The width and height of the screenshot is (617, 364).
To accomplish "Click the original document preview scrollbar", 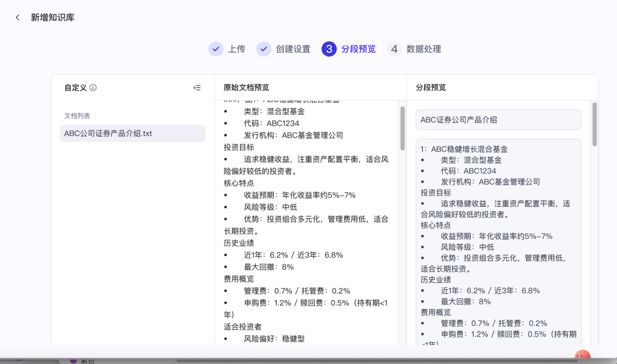I will (402, 129).
